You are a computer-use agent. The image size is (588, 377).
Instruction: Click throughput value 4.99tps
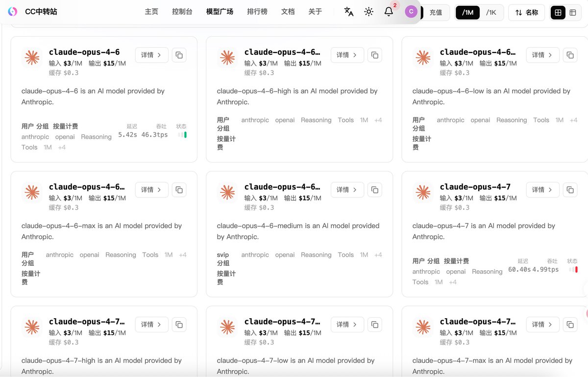[x=545, y=269]
